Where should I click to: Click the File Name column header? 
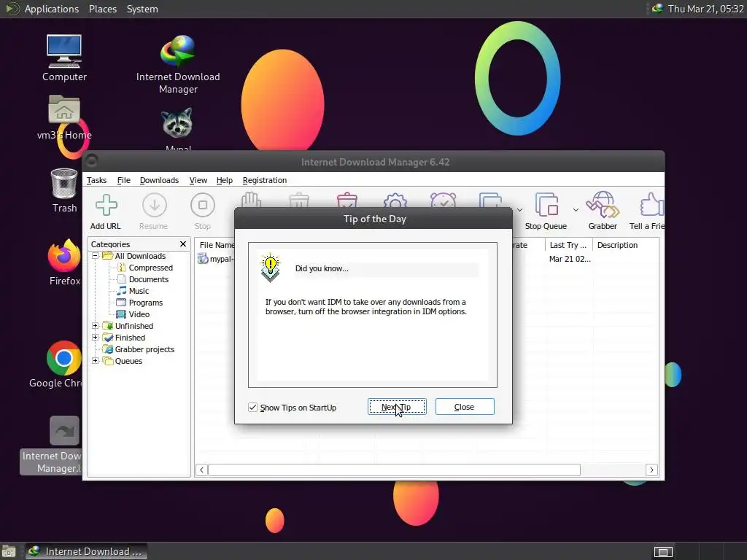216,245
